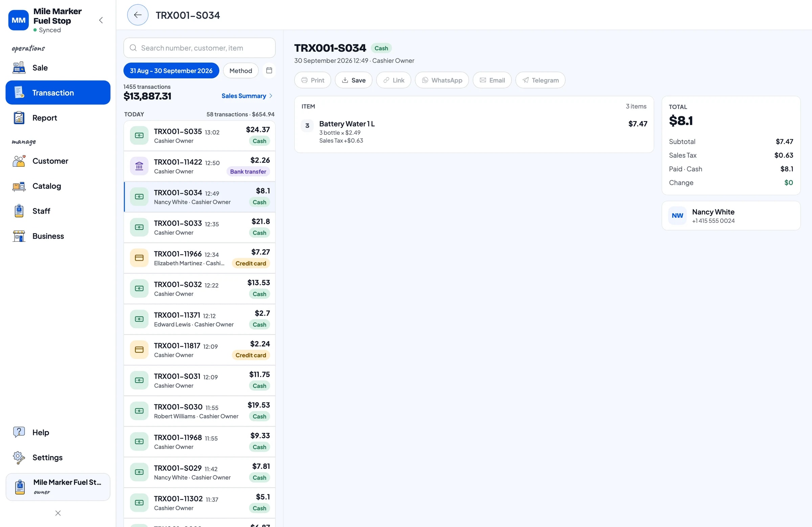The height and width of the screenshot is (527, 812).
Task: Collapse the sidebar with the chevron
Action: tap(101, 20)
